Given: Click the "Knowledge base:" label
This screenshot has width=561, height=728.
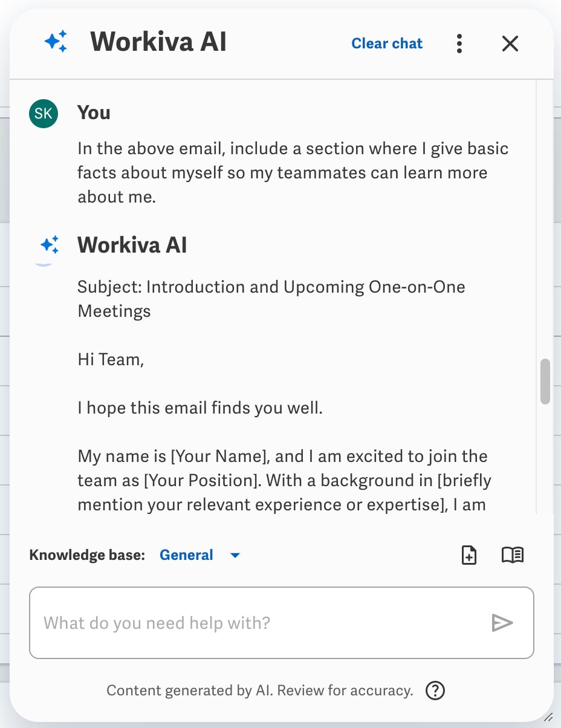Looking at the screenshot, I should [87, 555].
